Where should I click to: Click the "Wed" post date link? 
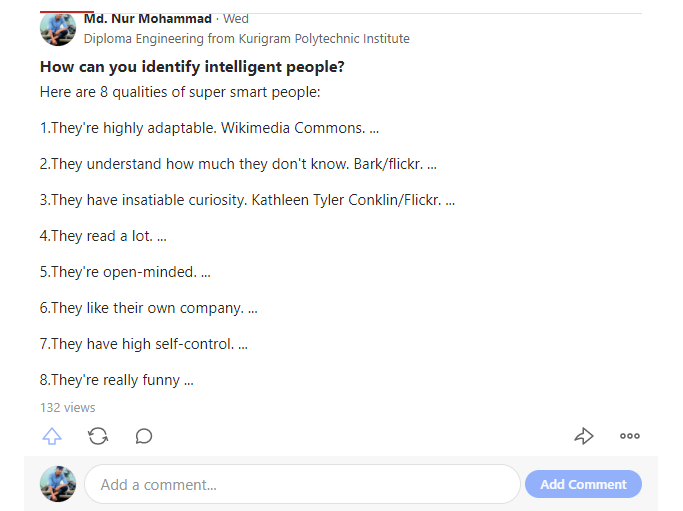(236, 18)
